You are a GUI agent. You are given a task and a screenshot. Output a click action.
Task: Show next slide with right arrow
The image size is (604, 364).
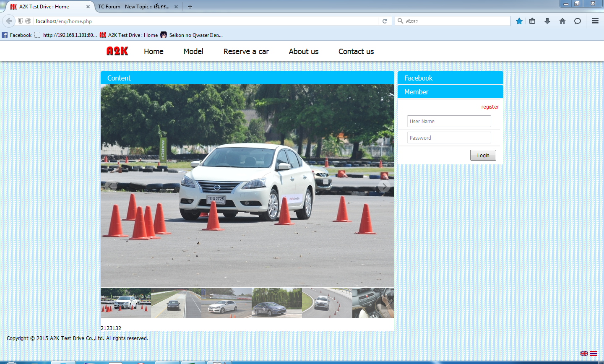tap(384, 186)
